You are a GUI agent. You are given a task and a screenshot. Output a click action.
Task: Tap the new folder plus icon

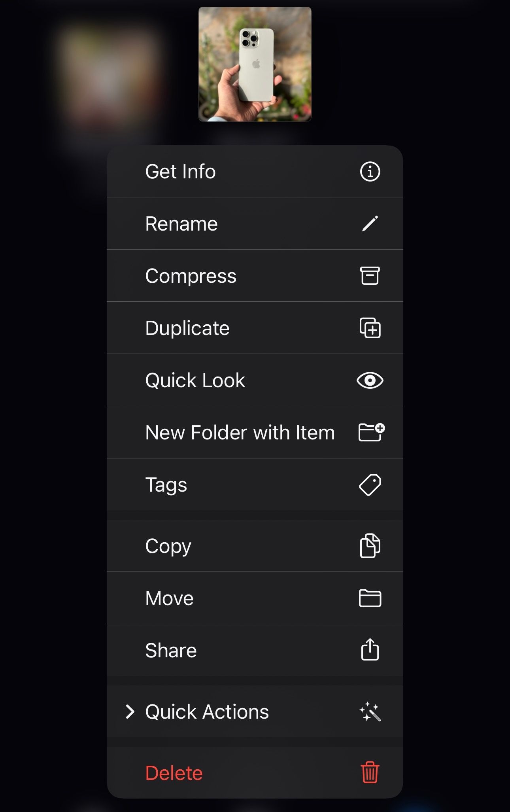372,432
